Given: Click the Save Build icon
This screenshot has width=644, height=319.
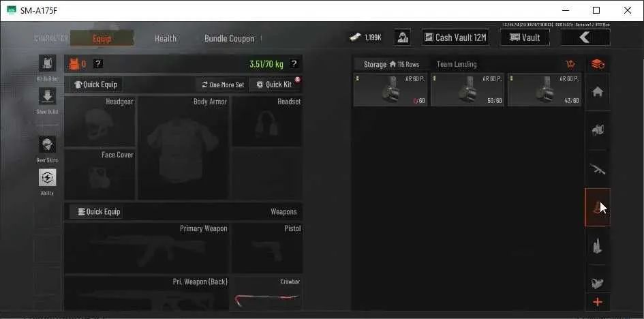Looking at the screenshot, I should [x=47, y=96].
